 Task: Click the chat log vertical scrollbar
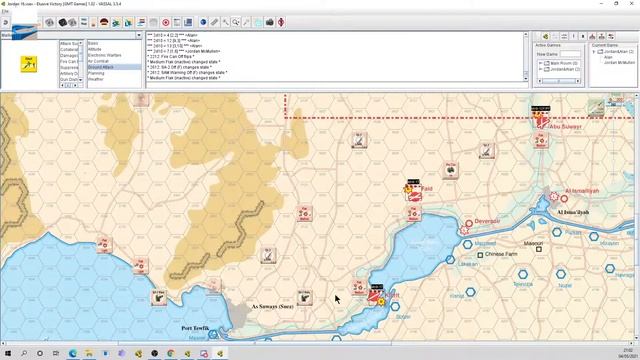pyautogui.click(x=526, y=56)
